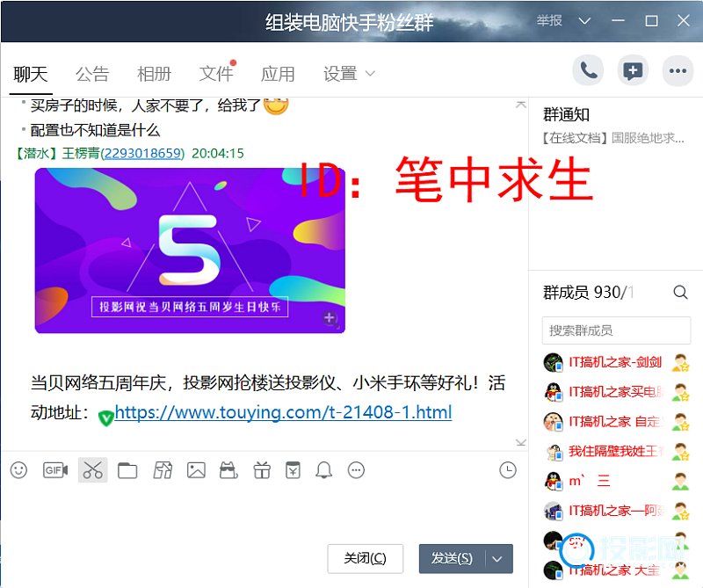
Task: Open the 文件 tab
Action: (216, 74)
